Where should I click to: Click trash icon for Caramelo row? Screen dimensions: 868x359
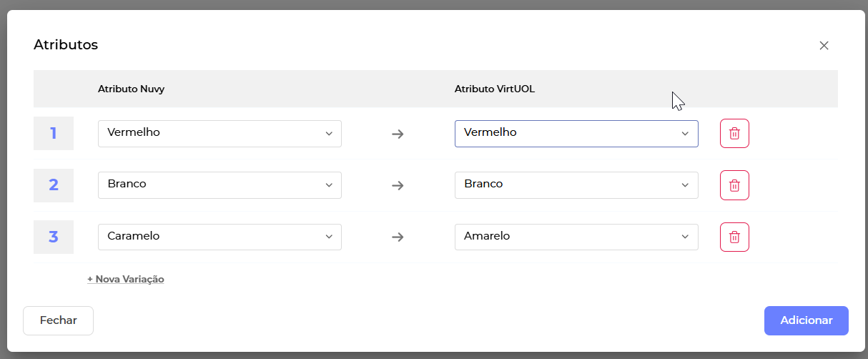pyautogui.click(x=734, y=237)
